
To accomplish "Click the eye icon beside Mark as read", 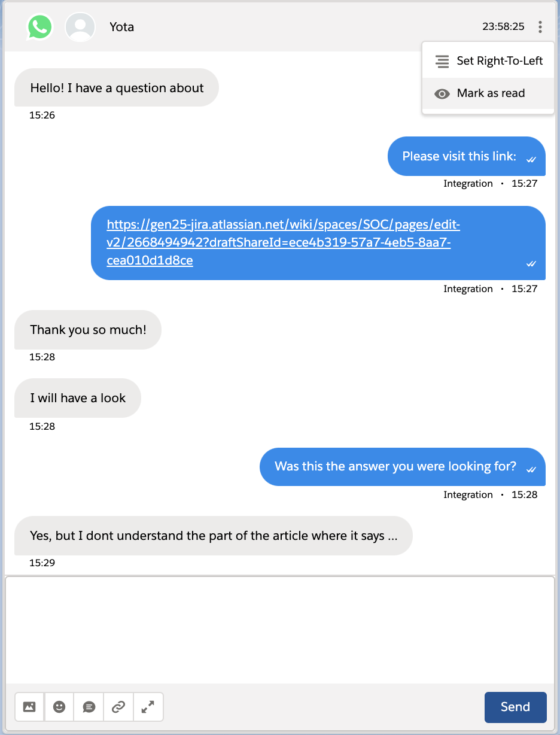I will [x=442, y=93].
